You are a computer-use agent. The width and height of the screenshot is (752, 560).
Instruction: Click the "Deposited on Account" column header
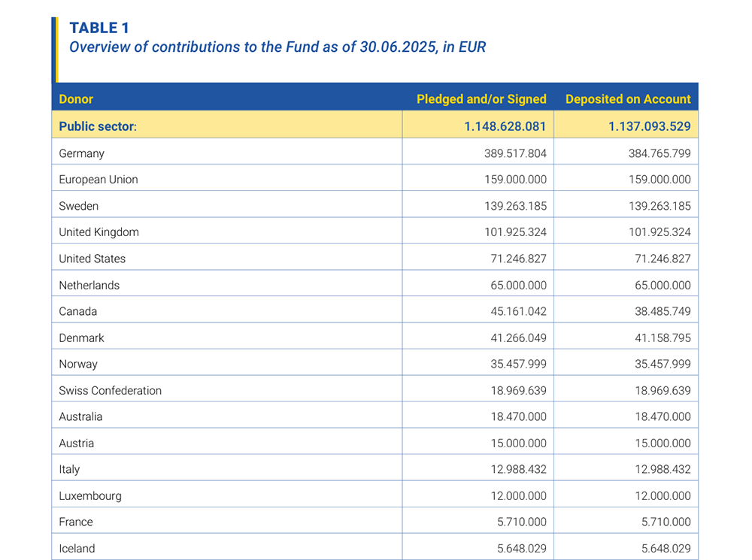[627, 99]
